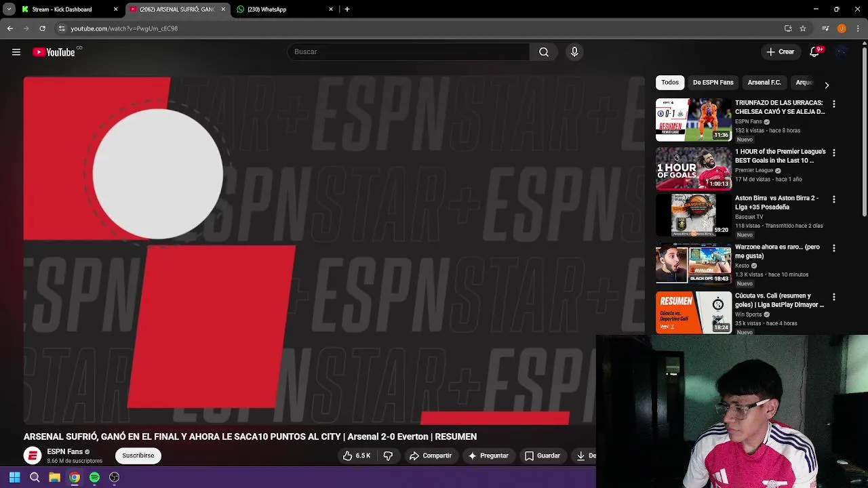Viewport: 868px width, 488px height.
Task: Open options for Aston Birra video
Action: coord(834,200)
